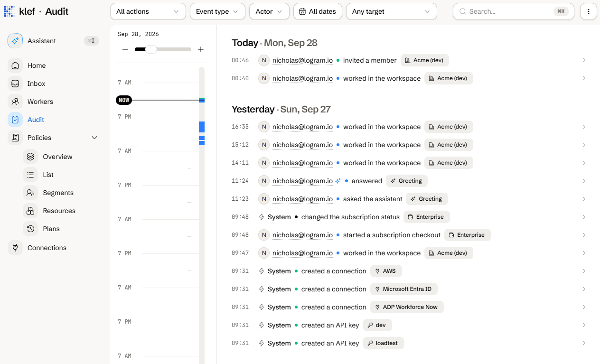600x364 pixels.
Task: Click nicholas@logram.io on 11:23 row
Action: (x=302, y=199)
